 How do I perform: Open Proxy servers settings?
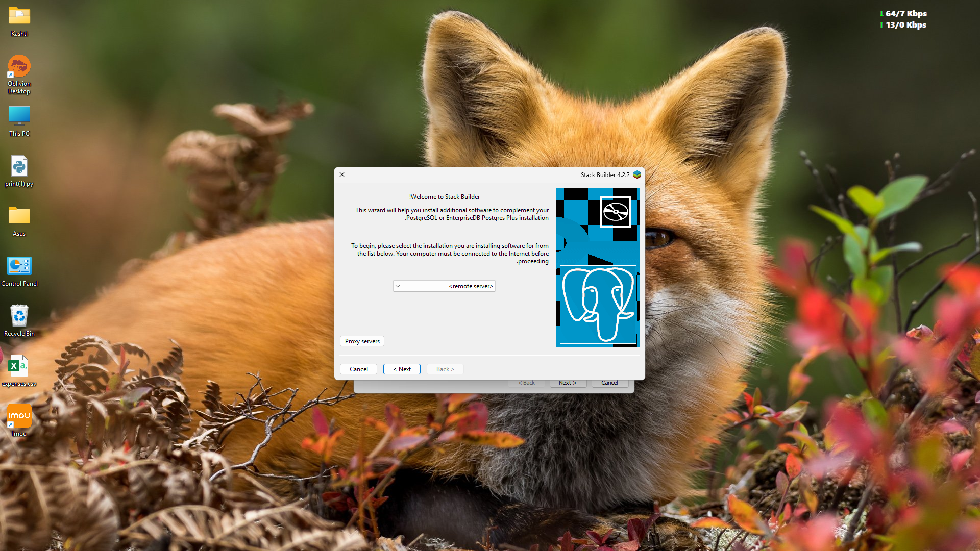[362, 341]
